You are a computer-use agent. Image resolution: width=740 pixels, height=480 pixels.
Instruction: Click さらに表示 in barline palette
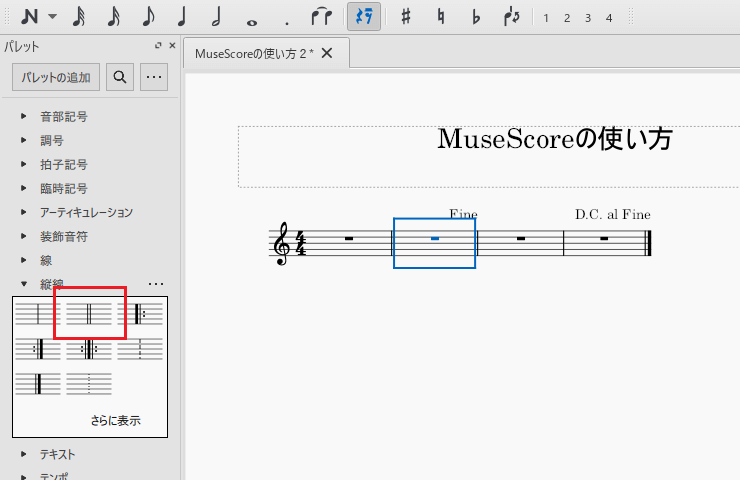coord(116,421)
